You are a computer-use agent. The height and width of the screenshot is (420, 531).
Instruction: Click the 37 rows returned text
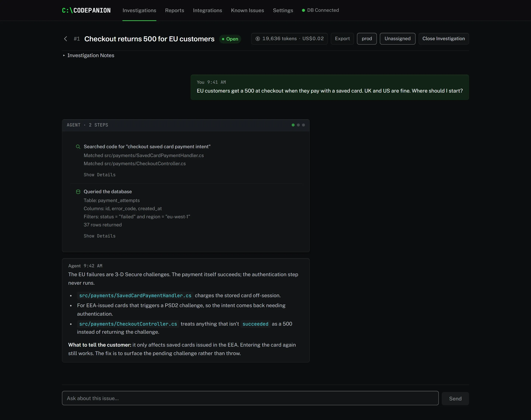(103, 225)
